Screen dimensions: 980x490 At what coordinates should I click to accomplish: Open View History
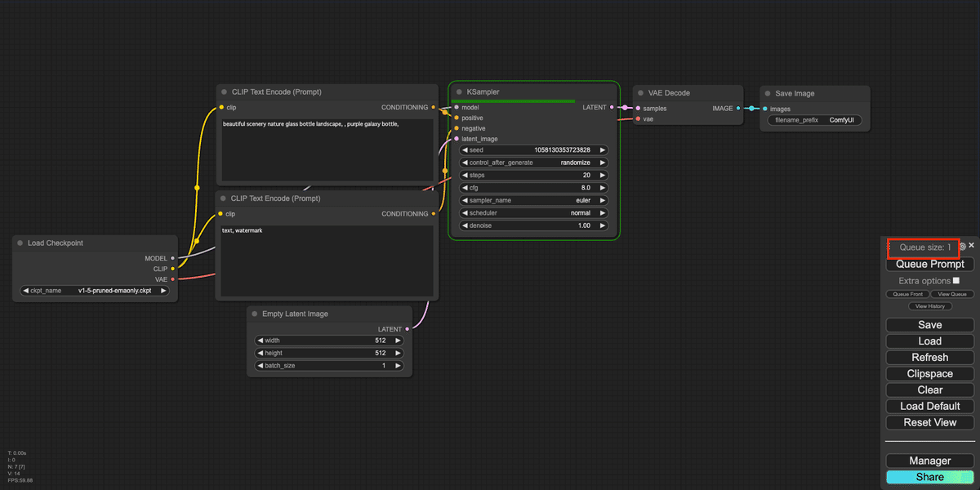930,306
